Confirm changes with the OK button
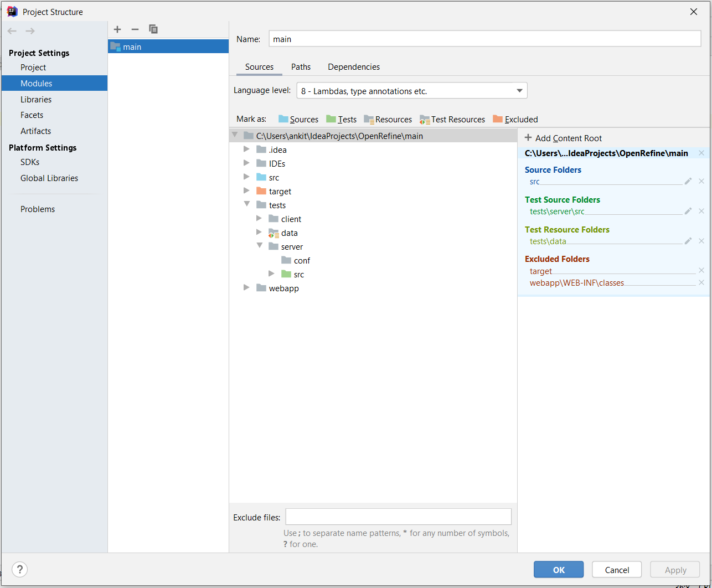The width and height of the screenshot is (712, 588). point(558,569)
